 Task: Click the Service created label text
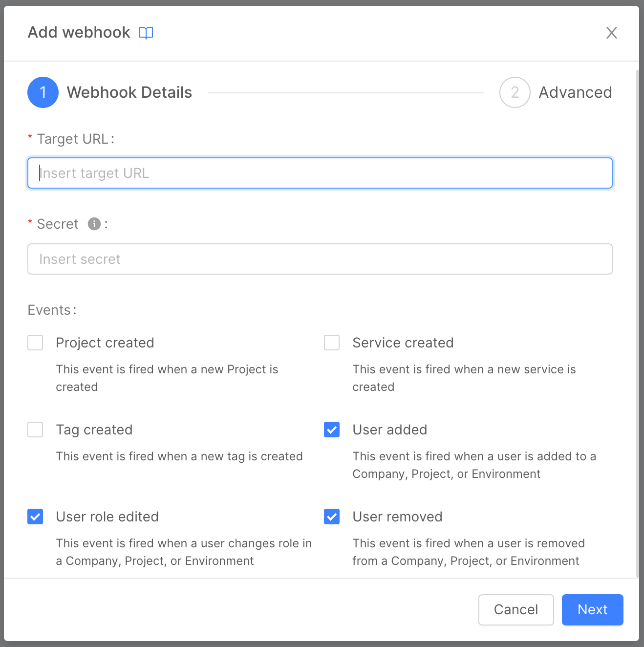tap(403, 343)
